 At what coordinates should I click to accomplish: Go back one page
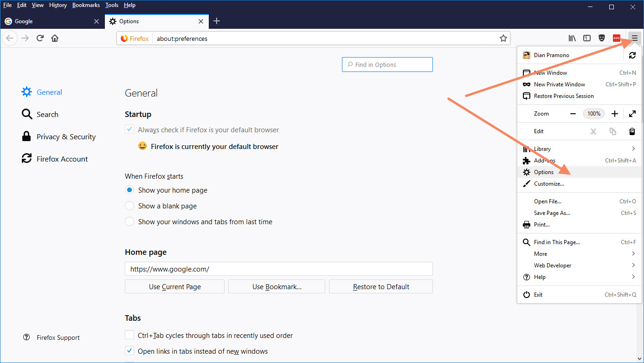click(10, 38)
